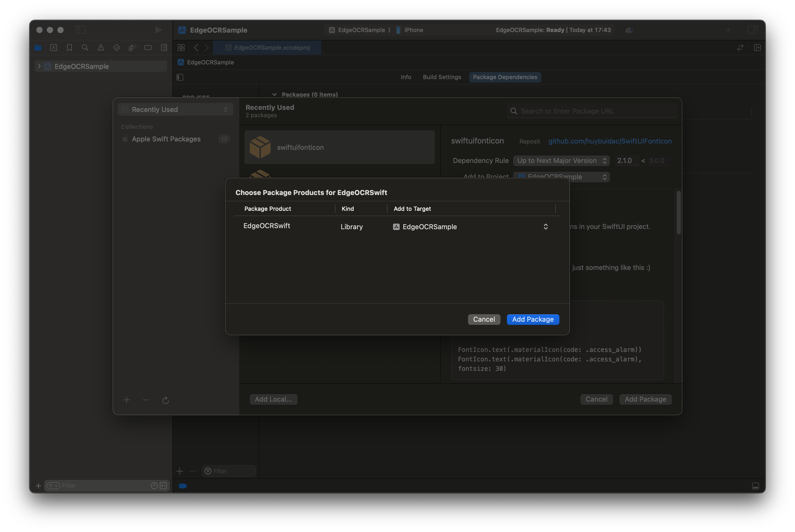Confirm with the blue Add Package button
Screen dimensions: 795x532
533,319
